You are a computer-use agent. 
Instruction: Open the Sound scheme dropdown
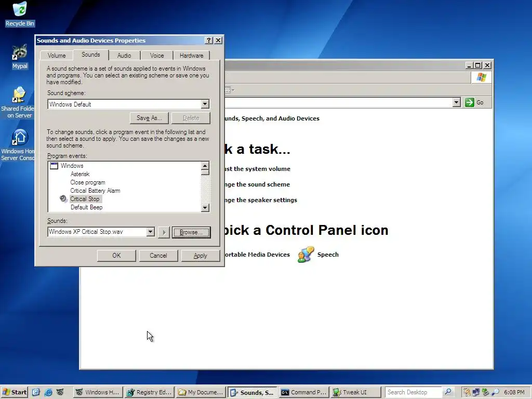205,104
